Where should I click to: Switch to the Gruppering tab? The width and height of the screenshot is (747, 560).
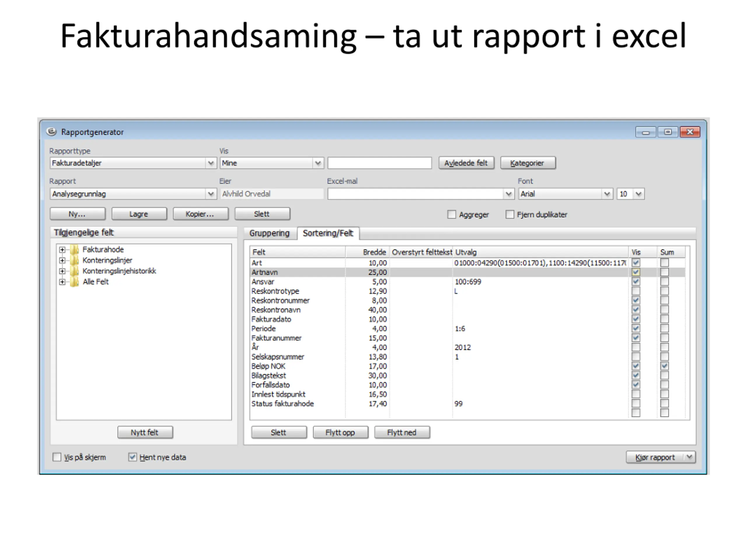click(270, 233)
